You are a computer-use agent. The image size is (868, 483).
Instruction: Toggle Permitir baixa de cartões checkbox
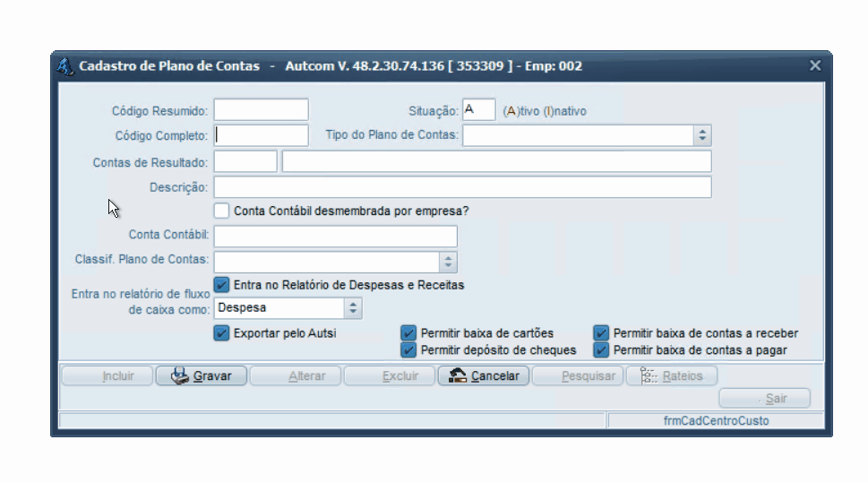[408, 332]
